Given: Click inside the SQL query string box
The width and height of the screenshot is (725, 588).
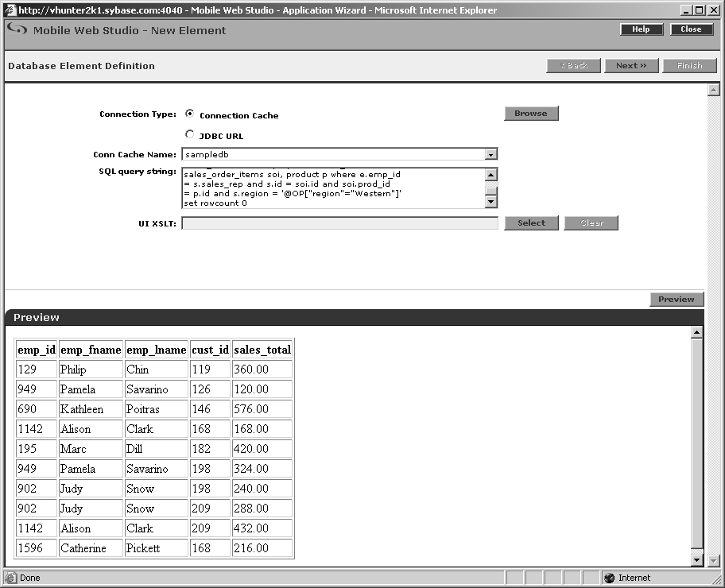Looking at the screenshot, I should (333, 188).
